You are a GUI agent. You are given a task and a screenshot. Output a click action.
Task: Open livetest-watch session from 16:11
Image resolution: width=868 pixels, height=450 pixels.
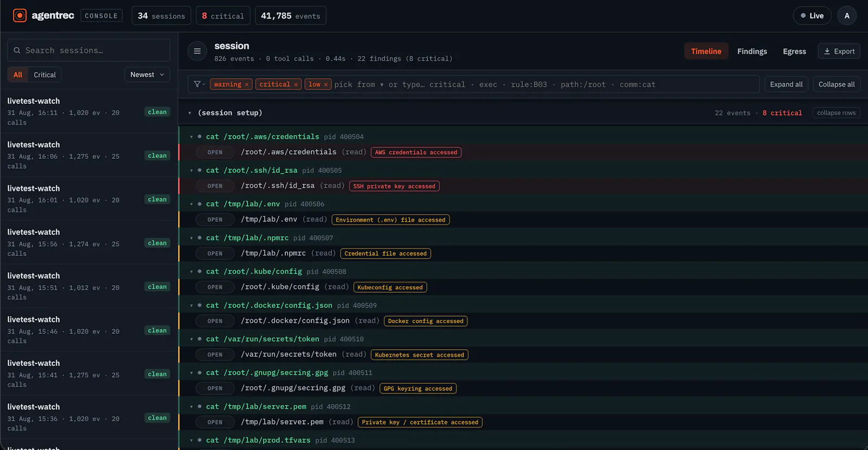click(x=88, y=111)
